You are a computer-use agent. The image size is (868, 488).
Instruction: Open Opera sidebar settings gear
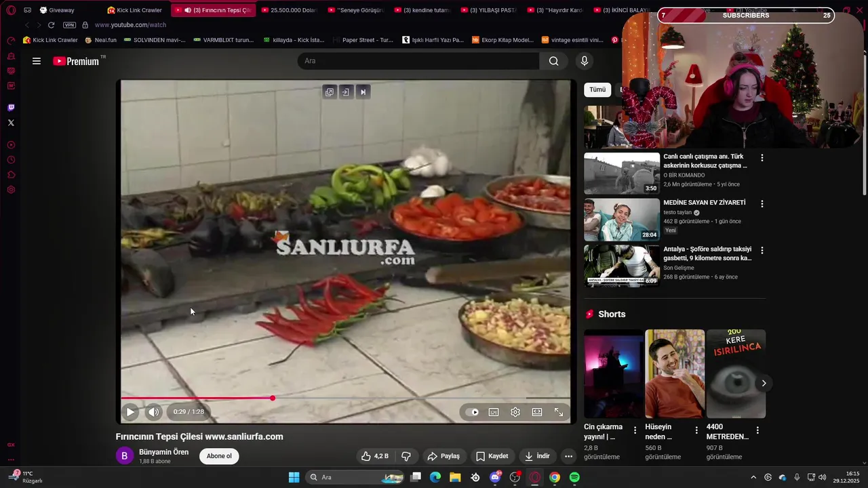(11, 190)
